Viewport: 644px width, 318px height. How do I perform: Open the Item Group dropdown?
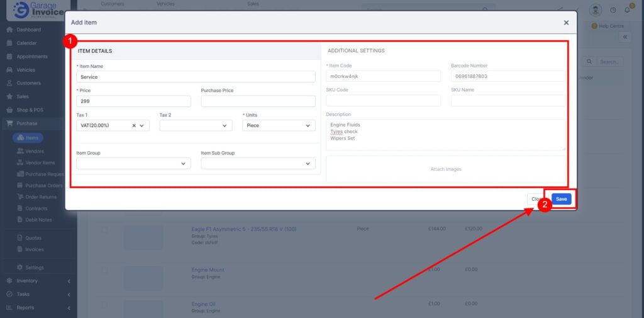(x=133, y=164)
